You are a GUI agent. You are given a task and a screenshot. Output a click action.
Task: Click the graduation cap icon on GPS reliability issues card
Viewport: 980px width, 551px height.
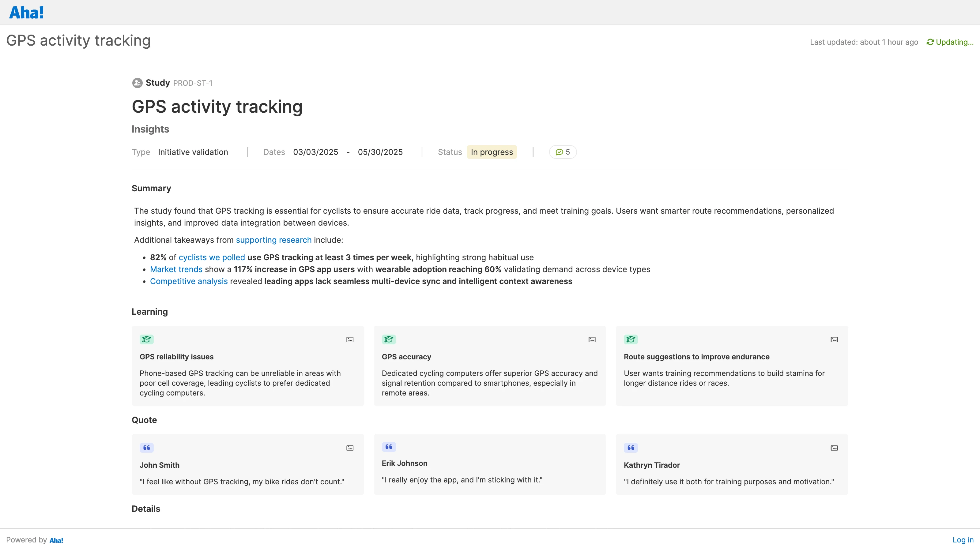(146, 339)
